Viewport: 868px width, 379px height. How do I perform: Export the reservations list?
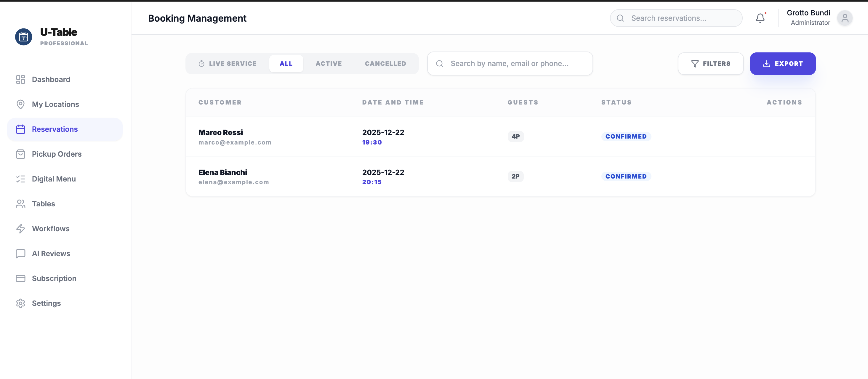point(782,64)
